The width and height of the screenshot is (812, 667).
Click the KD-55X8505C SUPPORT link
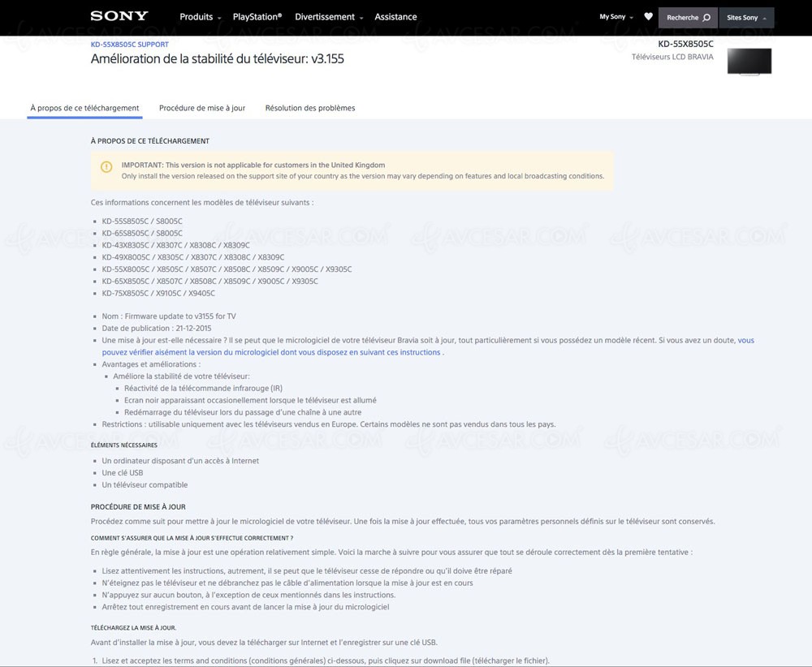click(129, 45)
